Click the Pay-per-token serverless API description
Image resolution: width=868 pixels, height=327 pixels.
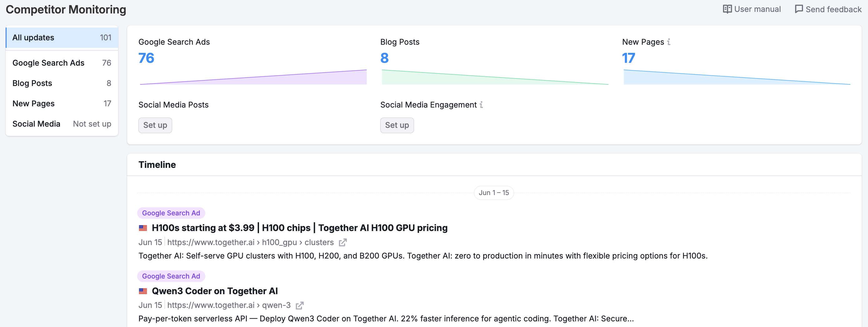click(386, 319)
